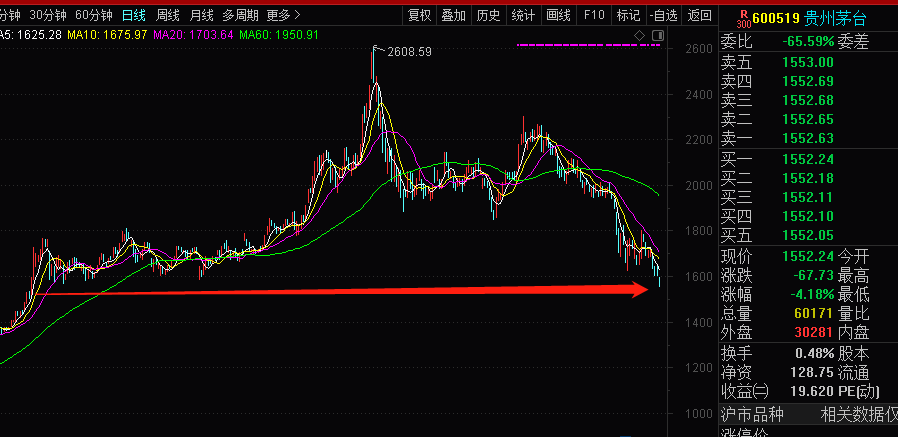Click the R300 badge beside the stock code

pos(741,19)
